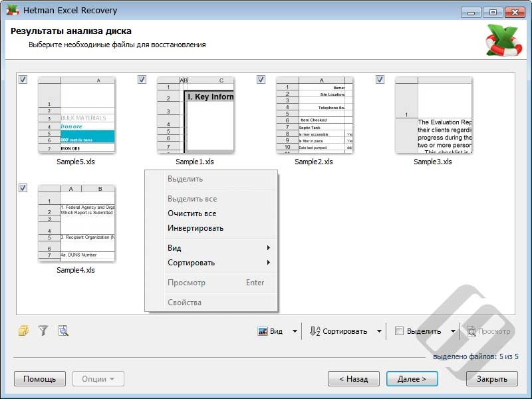Viewport: 532px width, 399px height.
Task: Click the Сортировать A-Z sort icon
Action: point(315,331)
